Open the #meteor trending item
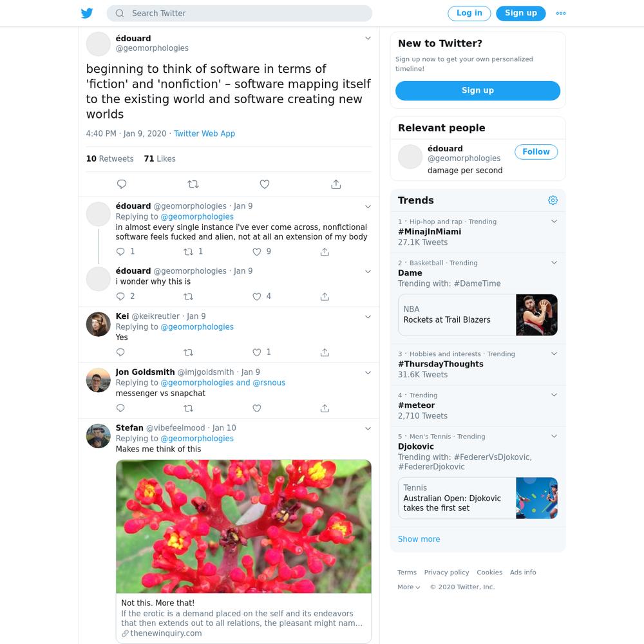The height and width of the screenshot is (644, 644). tap(478, 406)
